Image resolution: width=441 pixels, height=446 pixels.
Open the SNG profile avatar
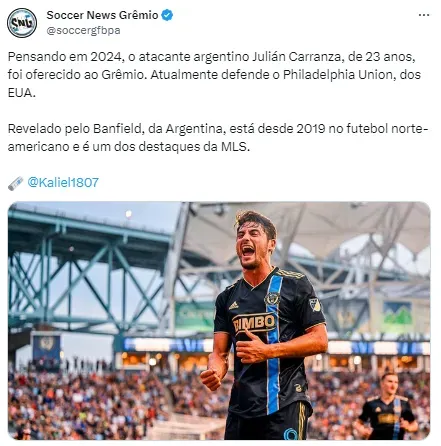click(x=22, y=23)
